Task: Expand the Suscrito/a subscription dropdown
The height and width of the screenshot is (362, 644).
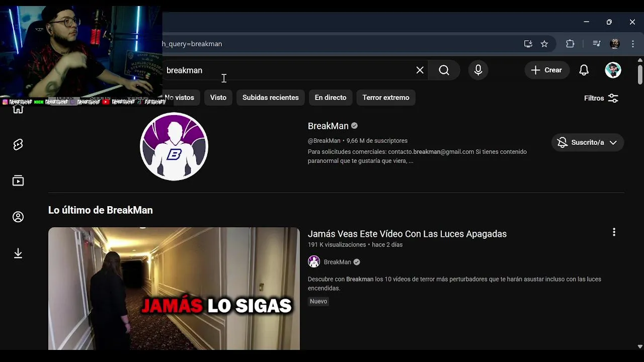Action: tap(588, 142)
